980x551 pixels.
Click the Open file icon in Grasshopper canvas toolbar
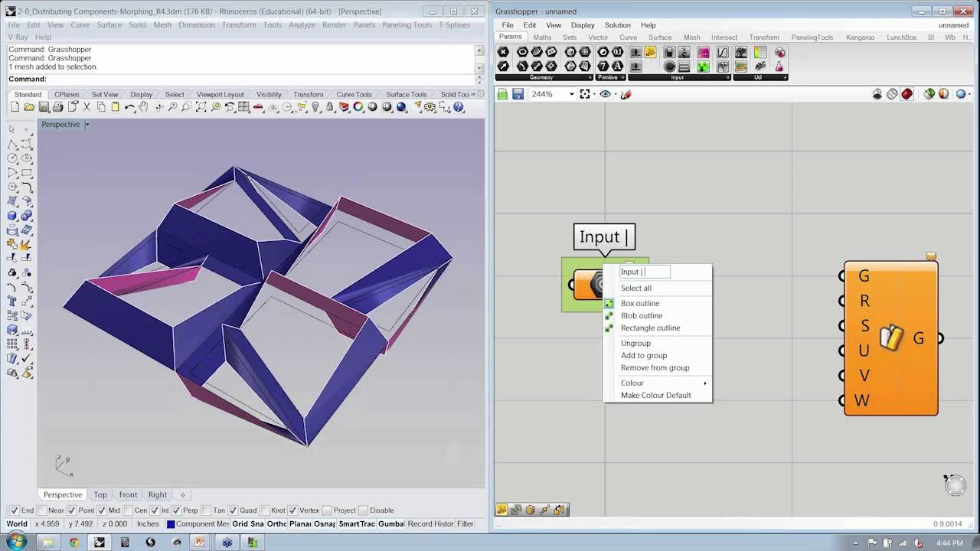(502, 94)
